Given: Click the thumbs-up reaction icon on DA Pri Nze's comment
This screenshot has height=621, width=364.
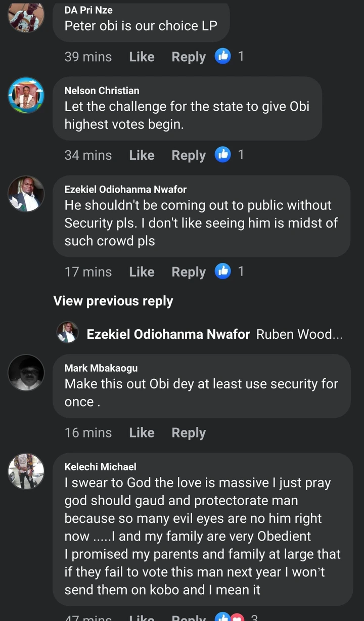Looking at the screenshot, I should pos(223,56).
